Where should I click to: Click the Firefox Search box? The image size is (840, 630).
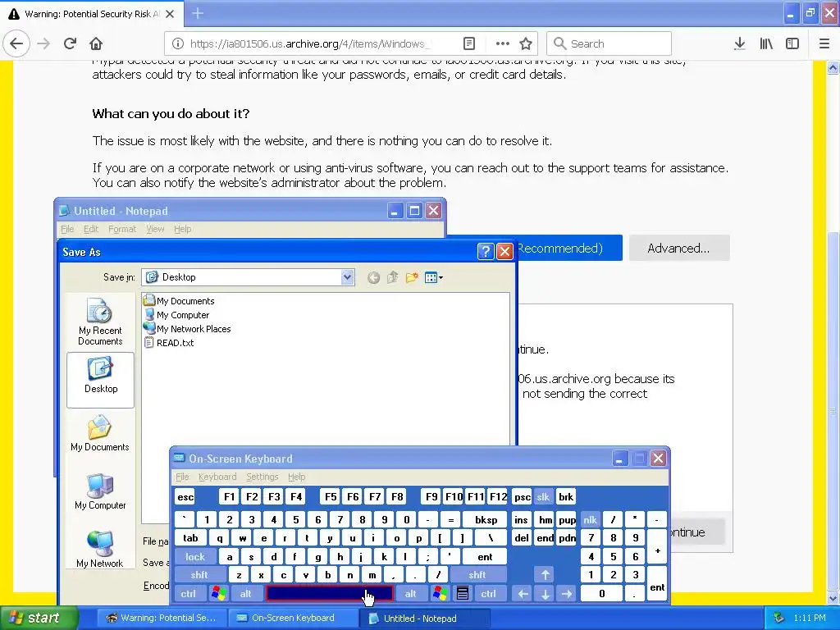click(609, 44)
